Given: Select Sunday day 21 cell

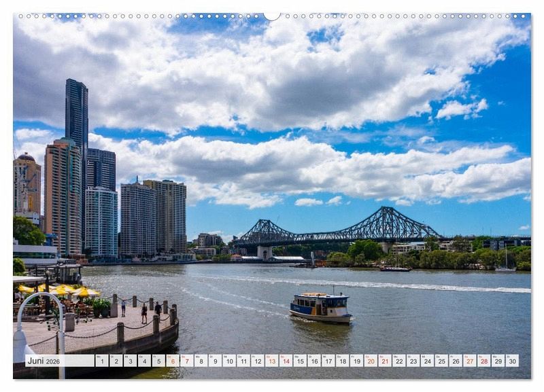Looking at the screenshot, I should point(385,361).
